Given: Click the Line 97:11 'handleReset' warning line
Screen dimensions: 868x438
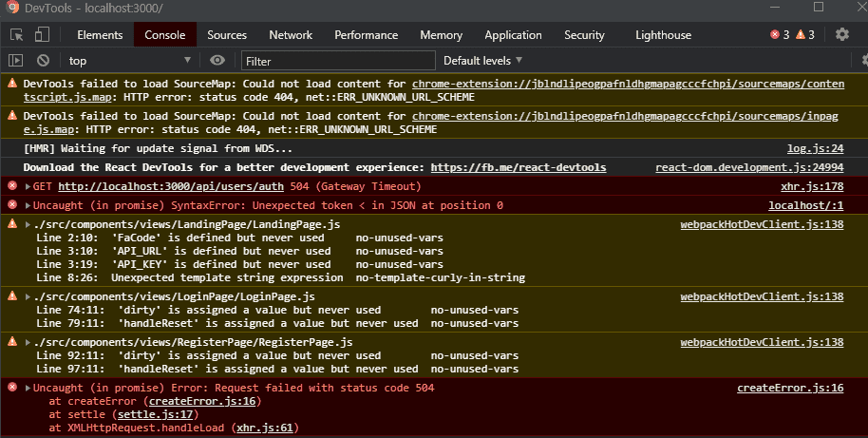Looking at the screenshot, I should point(277,369).
